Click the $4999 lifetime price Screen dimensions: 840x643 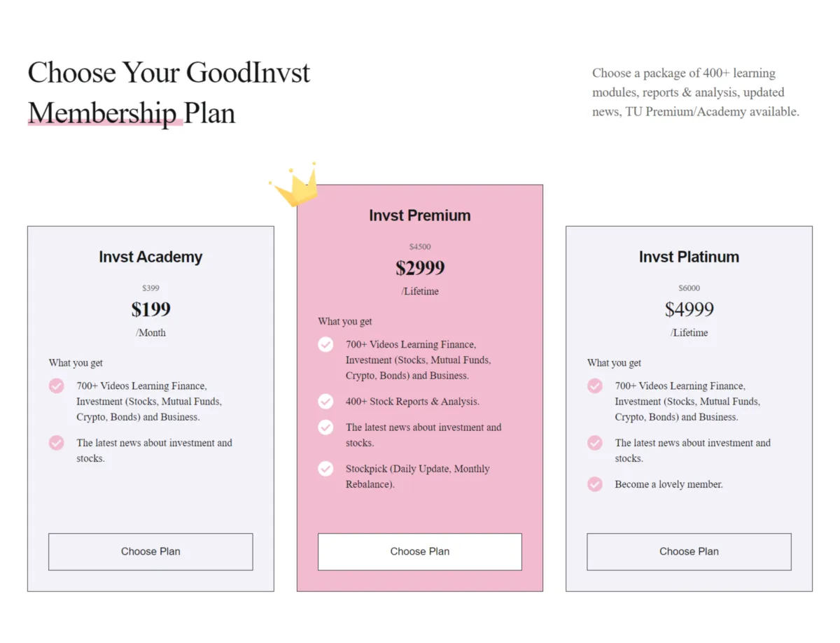689,309
